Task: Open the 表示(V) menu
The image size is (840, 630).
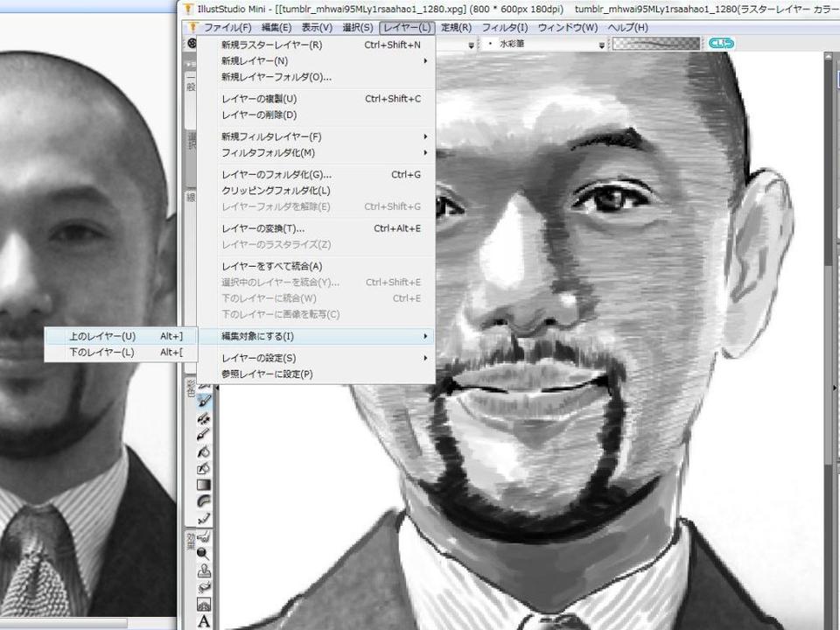Action: 317,27
